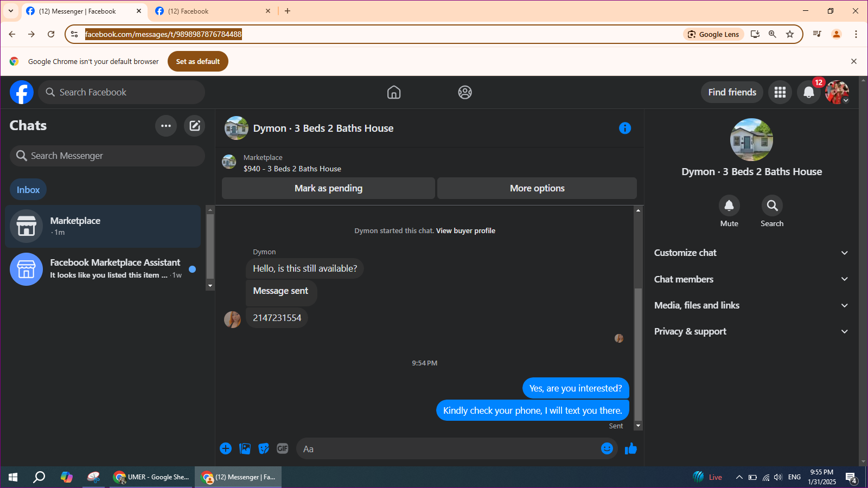Viewport: 868px width, 488px height.
Task: Open more actions plus icon in composer
Action: pos(226,448)
